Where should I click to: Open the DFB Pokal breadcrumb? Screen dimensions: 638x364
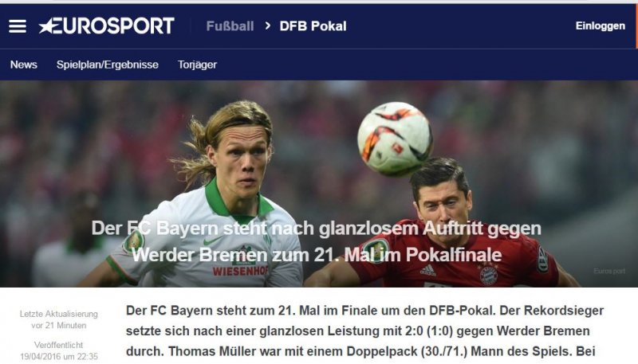click(313, 26)
